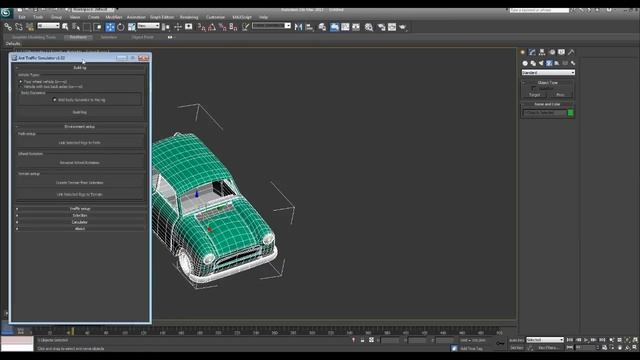The width and height of the screenshot is (640, 360).
Task: Open the Customize menu
Action: (215, 17)
